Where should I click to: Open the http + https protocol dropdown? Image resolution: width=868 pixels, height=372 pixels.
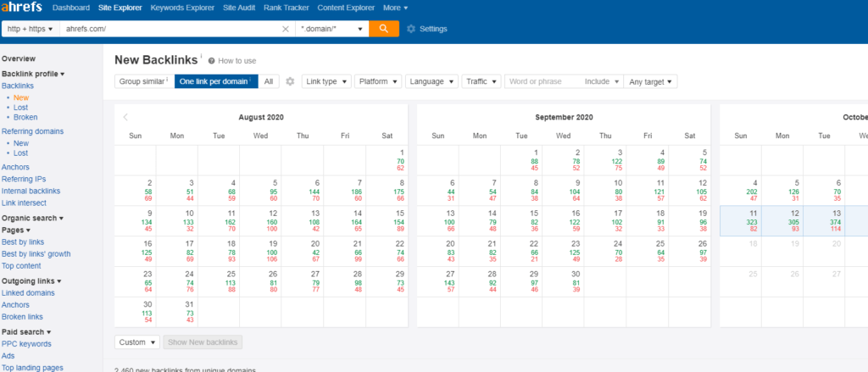pyautogui.click(x=31, y=29)
